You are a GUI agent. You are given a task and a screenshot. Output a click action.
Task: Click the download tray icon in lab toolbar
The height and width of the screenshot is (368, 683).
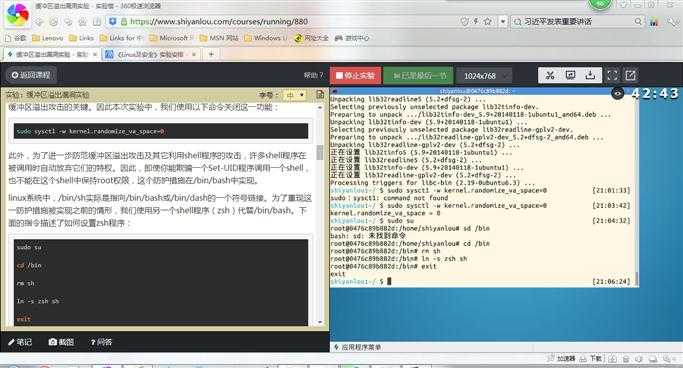pos(590,75)
